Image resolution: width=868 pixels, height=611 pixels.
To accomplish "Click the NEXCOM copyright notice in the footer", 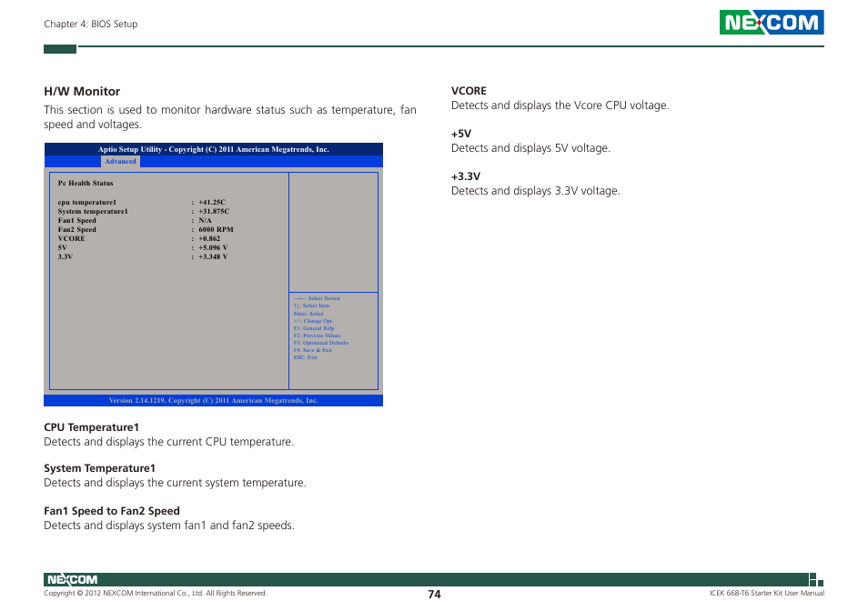I will coord(155,593).
